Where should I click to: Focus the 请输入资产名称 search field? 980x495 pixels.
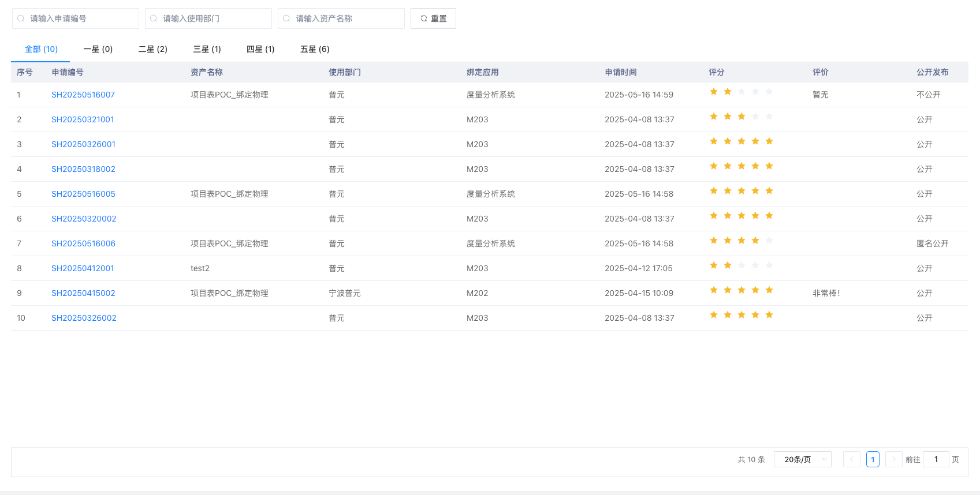coord(346,18)
